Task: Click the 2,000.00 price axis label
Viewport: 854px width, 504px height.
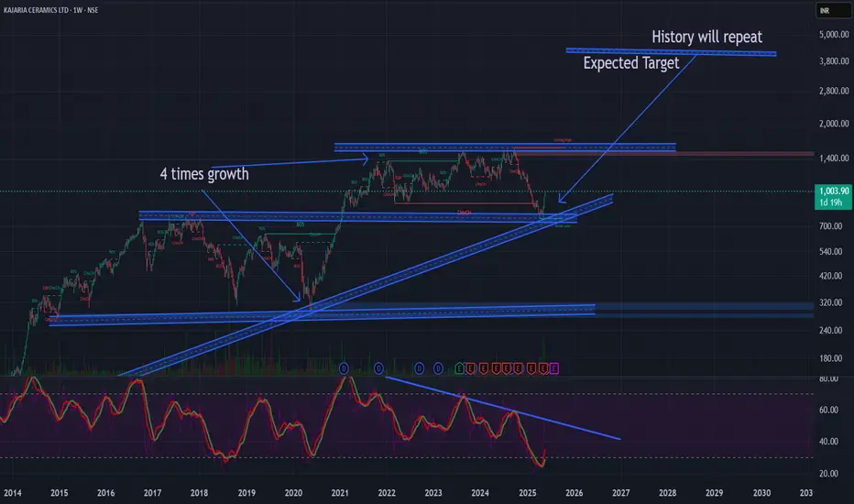Action: point(834,124)
